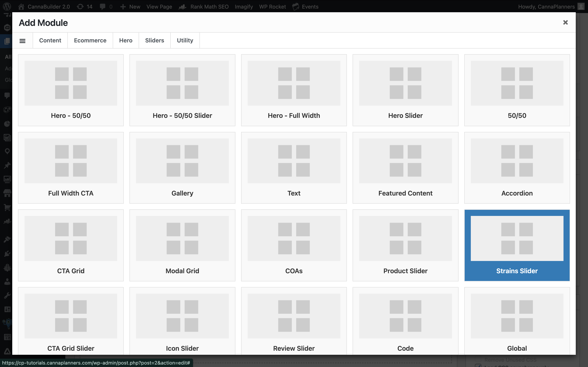Open the New content menu
588x367 pixels.
[x=130, y=7]
